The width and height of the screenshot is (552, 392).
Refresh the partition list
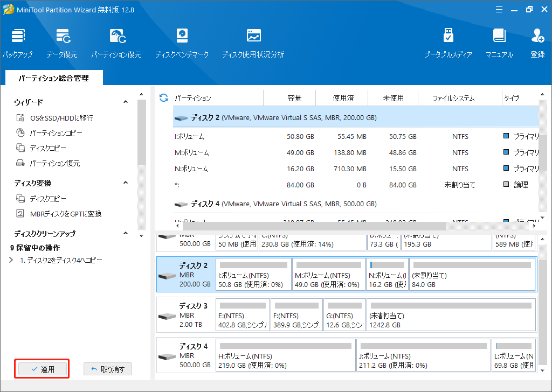coord(164,98)
